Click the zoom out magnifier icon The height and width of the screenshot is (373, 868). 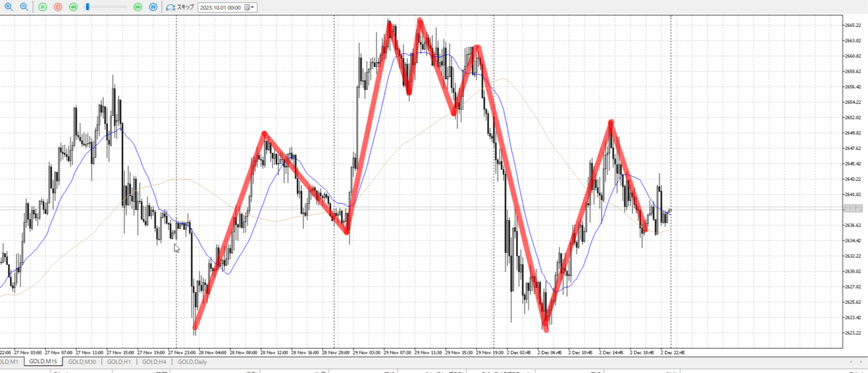24,7
